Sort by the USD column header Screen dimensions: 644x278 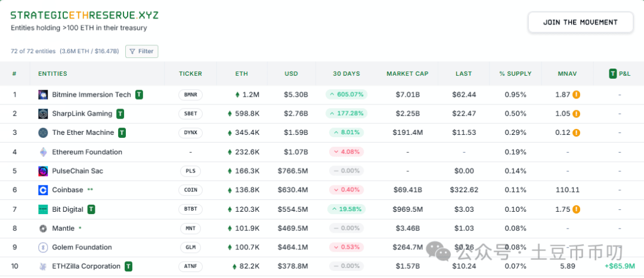click(x=291, y=74)
